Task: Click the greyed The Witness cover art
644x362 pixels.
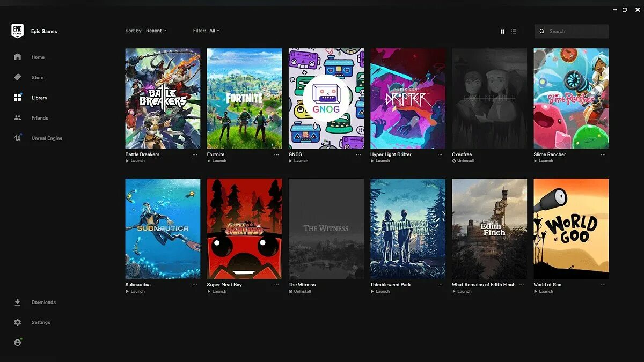Action: pyautogui.click(x=326, y=229)
